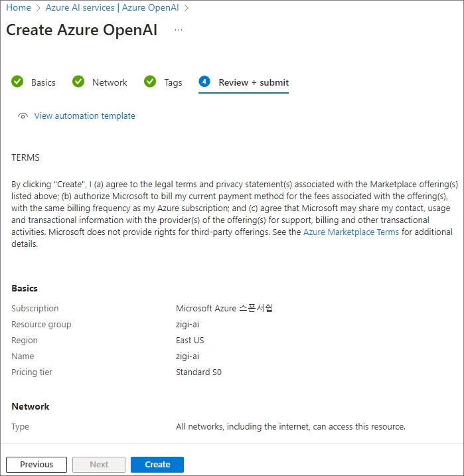
Task: Click the Resource group value zigi-ai
Action: click(x=188, y=325)
